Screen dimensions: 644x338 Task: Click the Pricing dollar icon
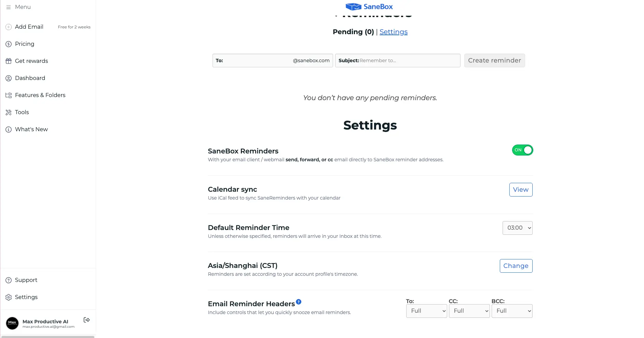9,44
